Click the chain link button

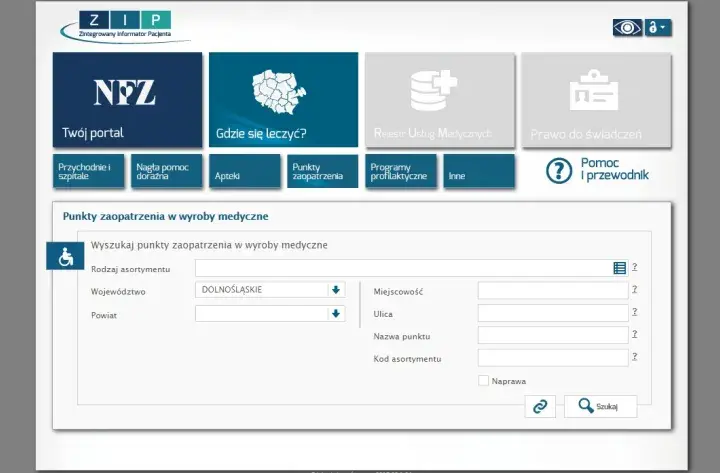(540, 406)
